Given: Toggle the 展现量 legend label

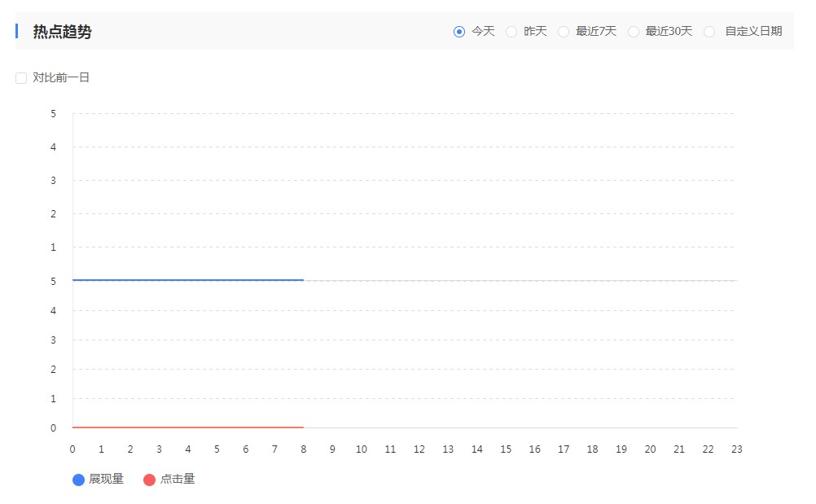Looking at the screenshot, I should pyautogui.click(x=107, y=479).
